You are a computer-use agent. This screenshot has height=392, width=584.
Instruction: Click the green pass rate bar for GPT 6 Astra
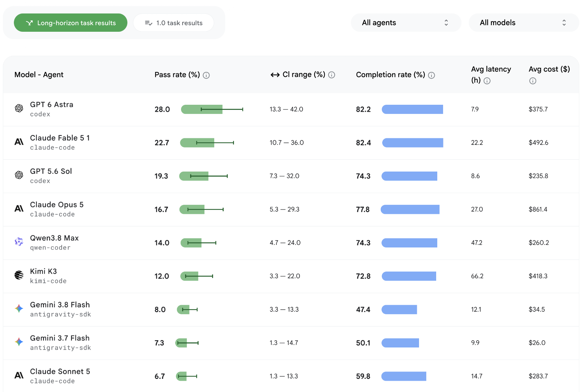[x=202, y=109]
